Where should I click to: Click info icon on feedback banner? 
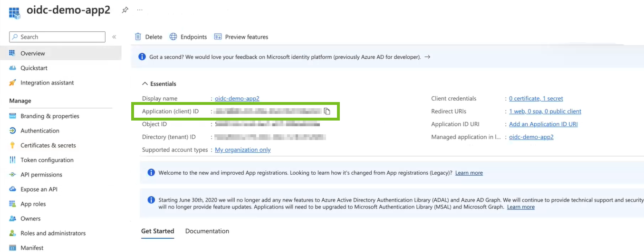(x=142, y=56)
